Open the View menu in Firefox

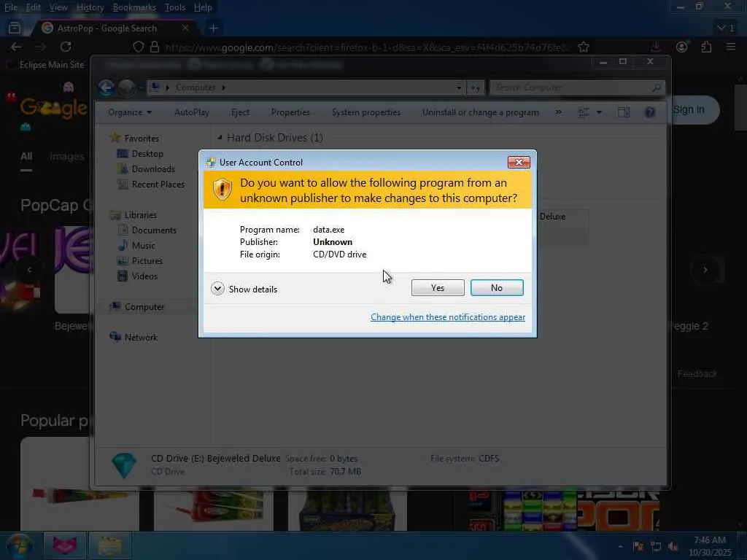click(x=58, y=7)
